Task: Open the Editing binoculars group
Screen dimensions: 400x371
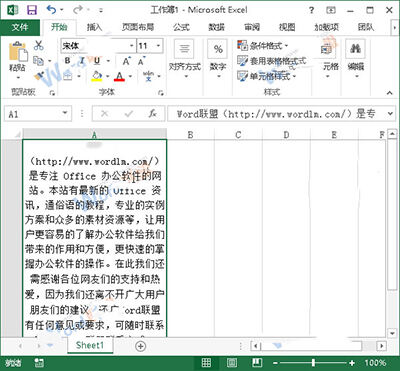Action: (356, 59)
